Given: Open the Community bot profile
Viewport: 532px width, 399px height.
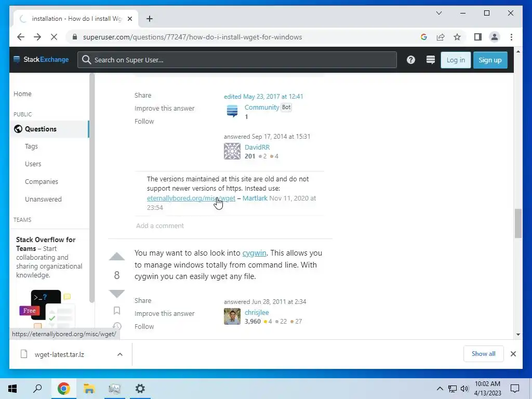Looking at the screenshot, I should tap(262, 107).
